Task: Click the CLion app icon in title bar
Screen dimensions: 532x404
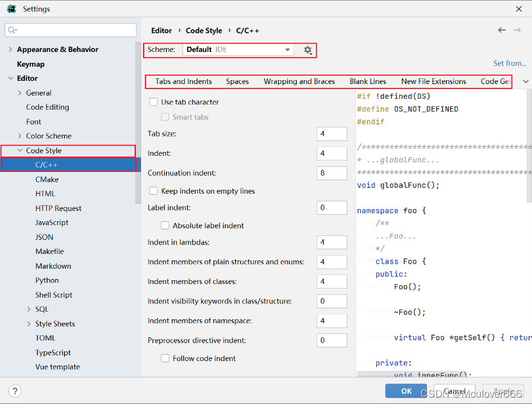Action: [x=12, y=9]
